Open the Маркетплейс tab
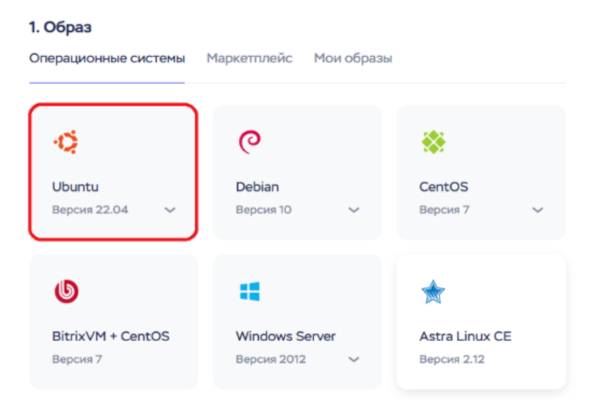This screenshot has height=400, width=596. 249,58
